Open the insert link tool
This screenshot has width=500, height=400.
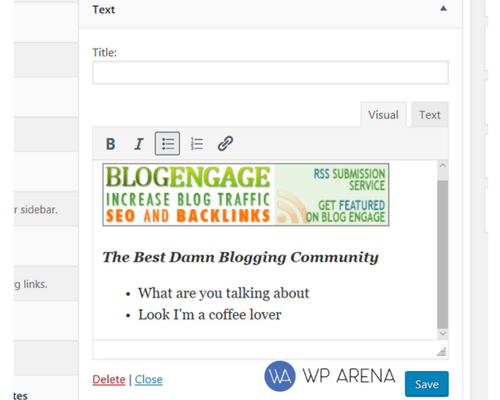point(225,144)
